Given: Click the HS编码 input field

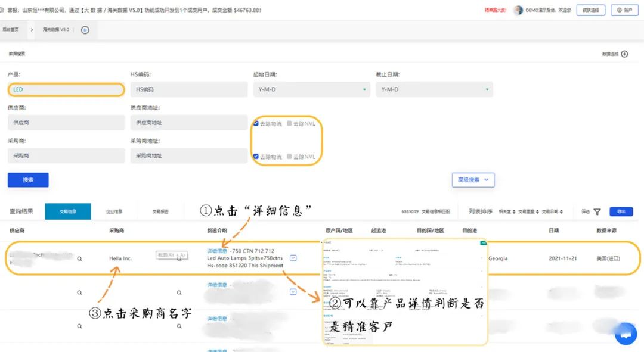Looking at the screenshot, I should coord(188,89).
